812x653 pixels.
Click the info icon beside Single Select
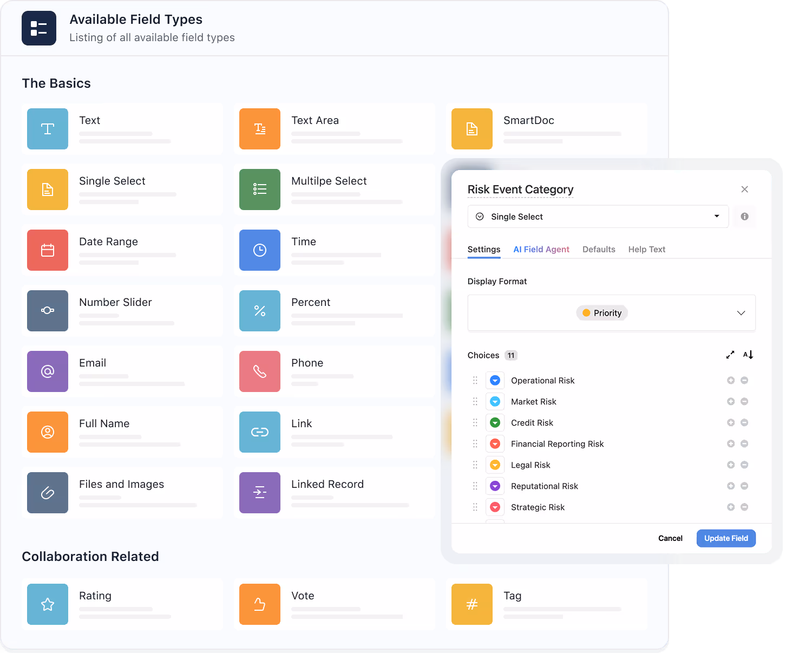click(745, 217)
